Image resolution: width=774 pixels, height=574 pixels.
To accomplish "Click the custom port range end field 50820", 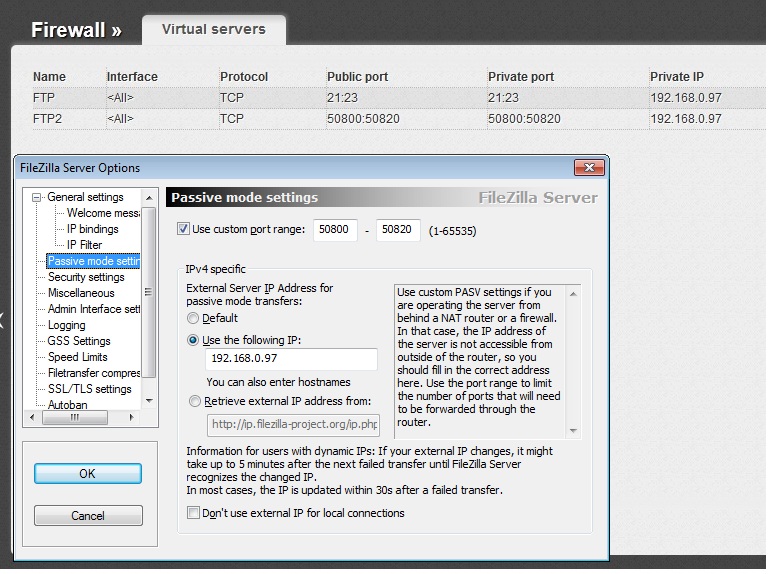I will click(x=398, y=230).
